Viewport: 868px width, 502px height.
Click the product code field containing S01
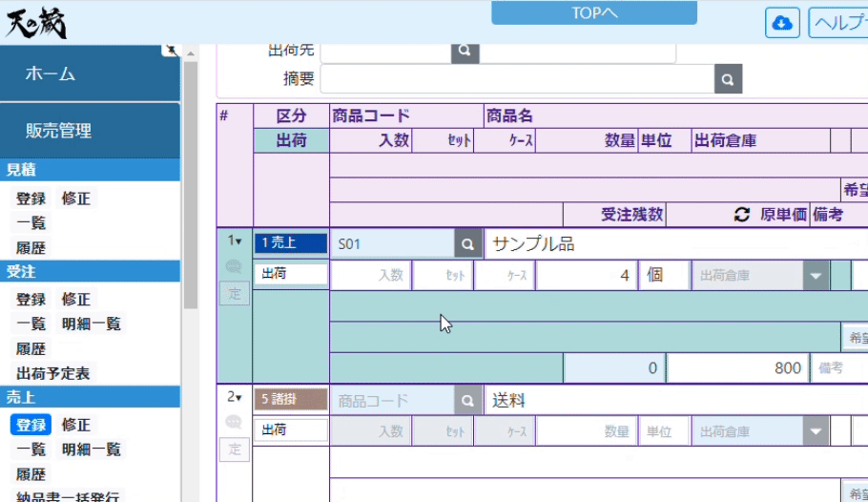click(x=392, y=243)
